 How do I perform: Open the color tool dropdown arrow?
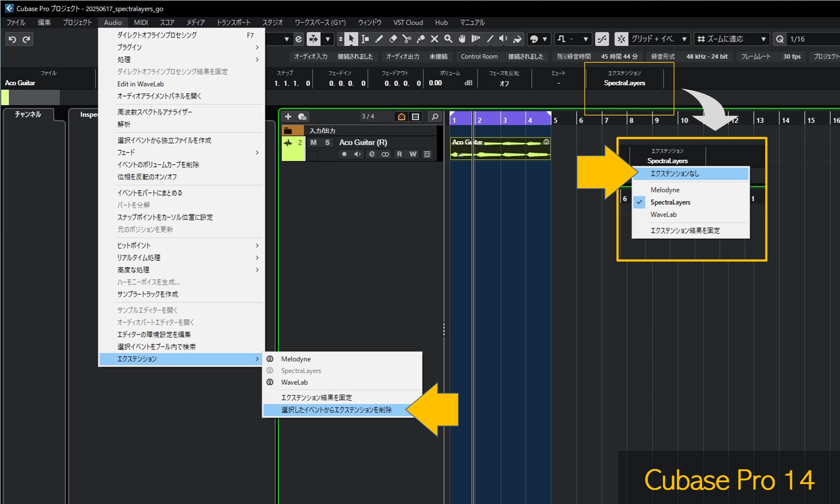click(x=544, y=39)
